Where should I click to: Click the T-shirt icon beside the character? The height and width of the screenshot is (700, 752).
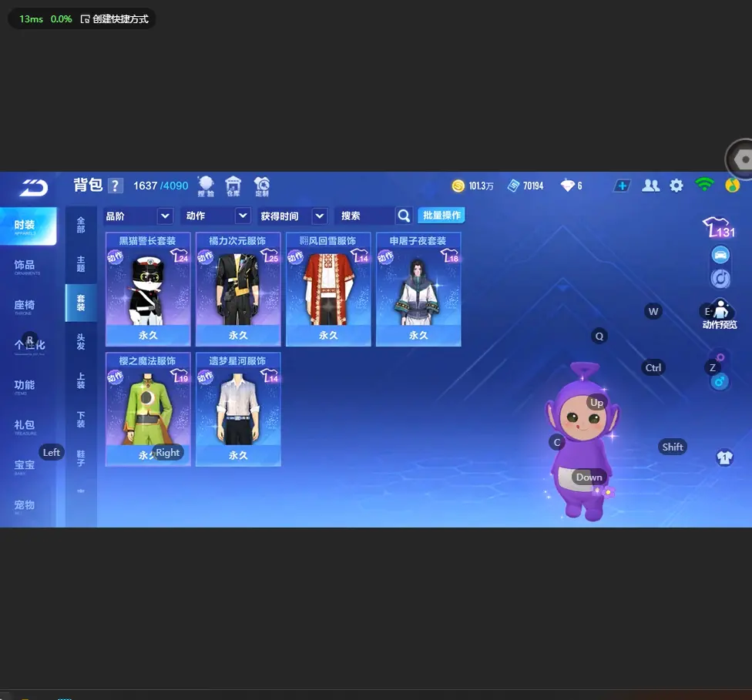[x=725, y=458]
